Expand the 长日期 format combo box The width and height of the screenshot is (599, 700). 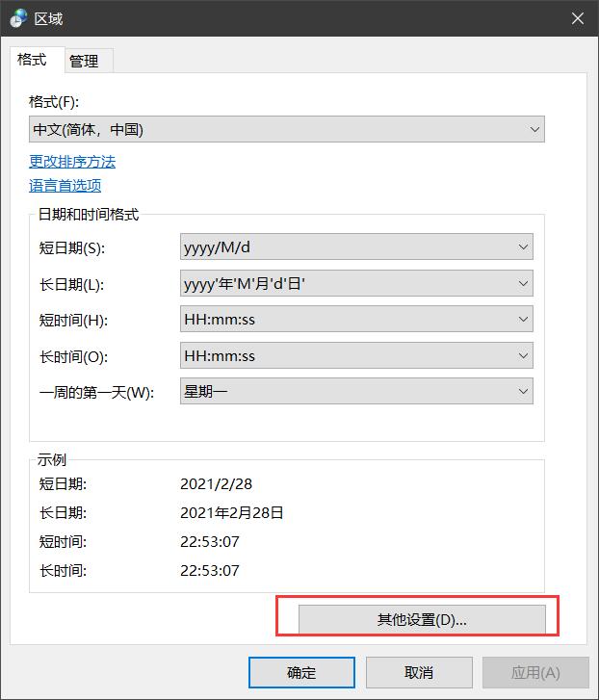coord(356,284)
